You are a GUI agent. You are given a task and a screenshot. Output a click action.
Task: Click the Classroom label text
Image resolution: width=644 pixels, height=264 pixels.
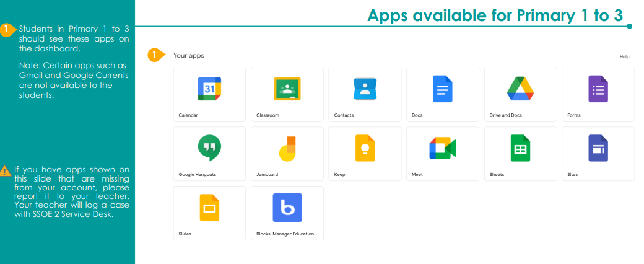pyautogui.click(x=268, y=115)
